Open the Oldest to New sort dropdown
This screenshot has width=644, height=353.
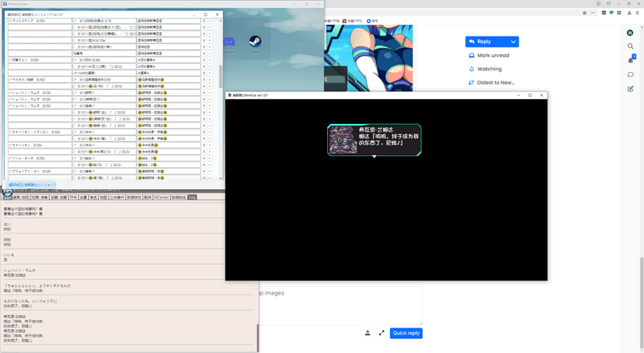[x=491, y=82]
